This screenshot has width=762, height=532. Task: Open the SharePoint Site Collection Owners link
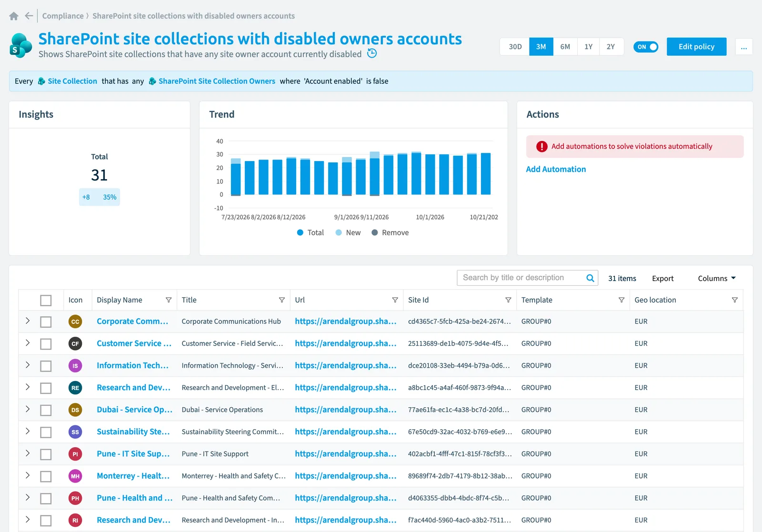tap(217, 81)
